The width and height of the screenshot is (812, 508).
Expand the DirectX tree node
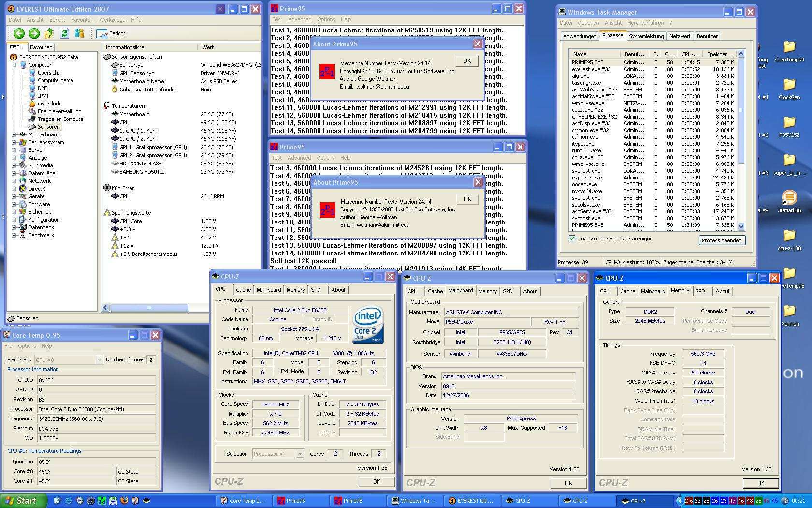(x=14, y=189)
